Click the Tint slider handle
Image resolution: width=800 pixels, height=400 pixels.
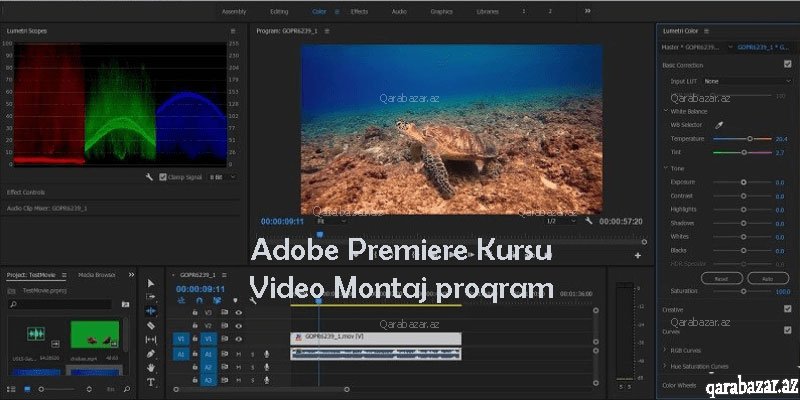point(744,152)
